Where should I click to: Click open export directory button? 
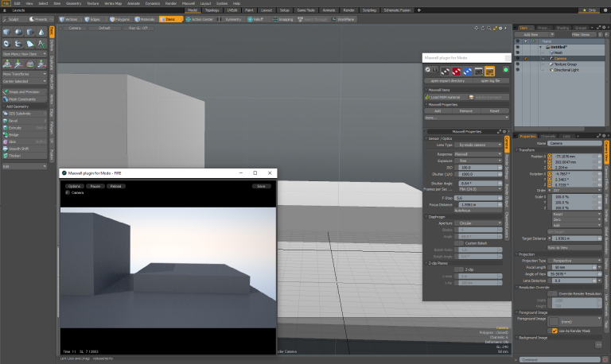click(x=447, y=80)
